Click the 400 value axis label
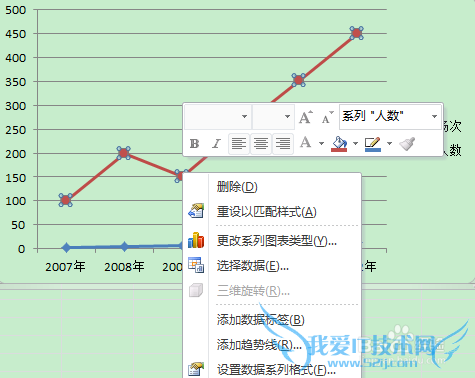This screenshot has width=475, height=378. pyautogui.click(x=15, y=58)
